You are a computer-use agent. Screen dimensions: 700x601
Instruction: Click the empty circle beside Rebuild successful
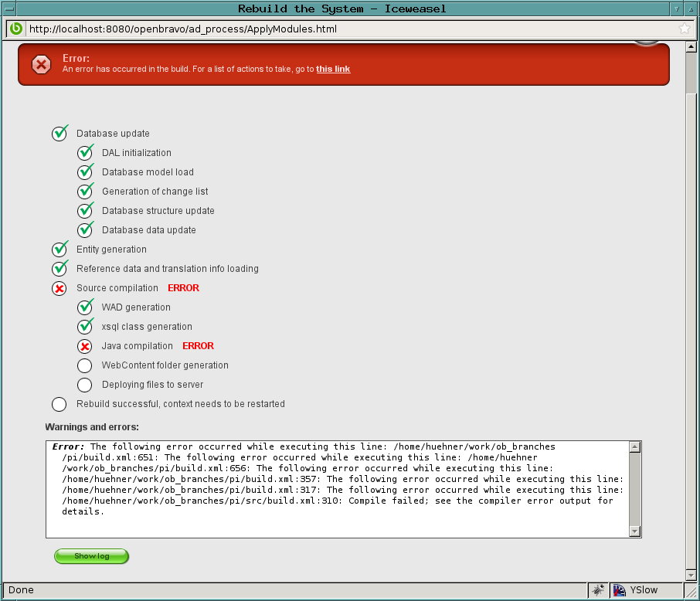coord(59,404)
